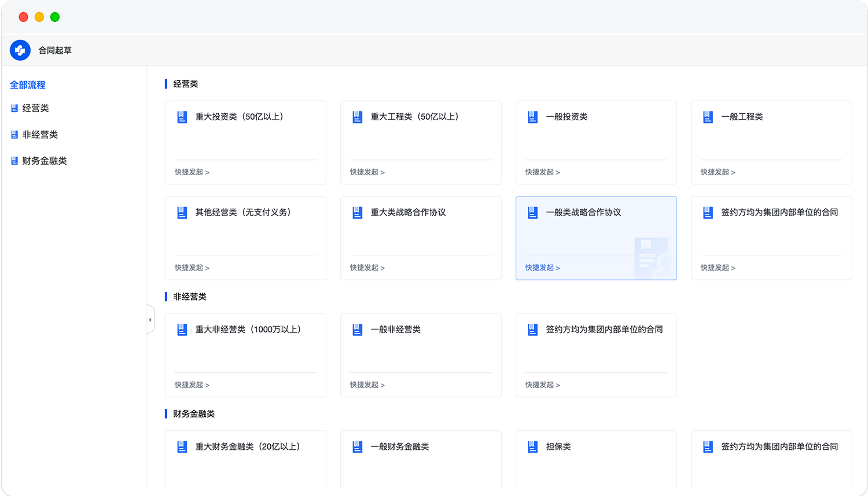Image resolution: width=868 pixels, height=496 pixels.
Task: Click 快捷发起 on 非经营类 section's 签约方均为集团内部单位的合同 card
Action: 543,385
